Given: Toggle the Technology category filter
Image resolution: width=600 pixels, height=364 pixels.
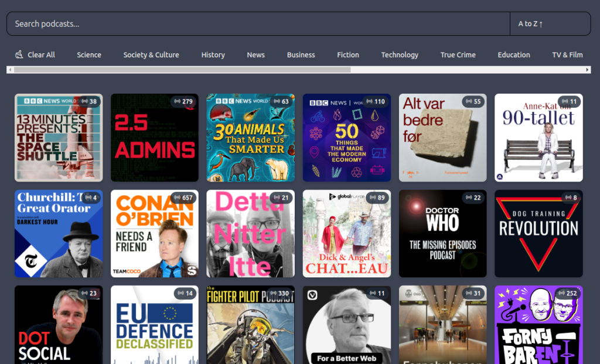Looking at the screenshot, I should point(400,55).
